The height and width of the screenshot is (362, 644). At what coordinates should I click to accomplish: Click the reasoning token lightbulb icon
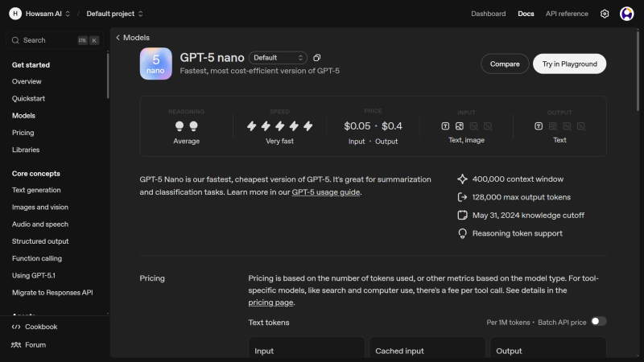462,233
